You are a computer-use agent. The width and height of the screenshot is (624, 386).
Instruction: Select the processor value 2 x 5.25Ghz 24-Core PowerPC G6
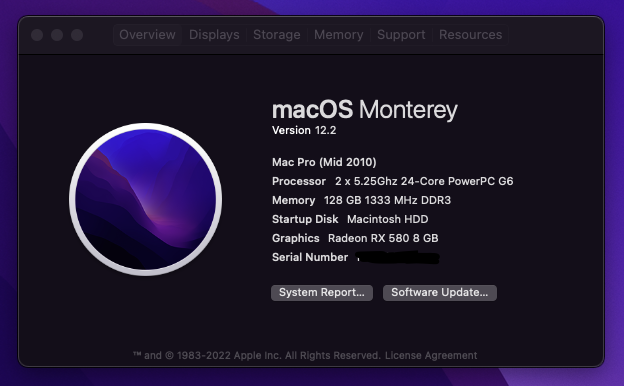pyautogui.click(x=424, y=181)
